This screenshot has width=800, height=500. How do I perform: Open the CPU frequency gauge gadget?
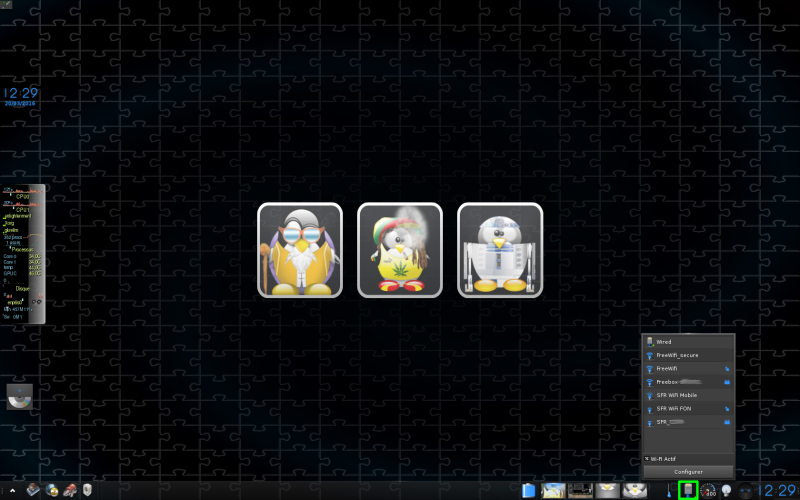(x=708, y=490)
